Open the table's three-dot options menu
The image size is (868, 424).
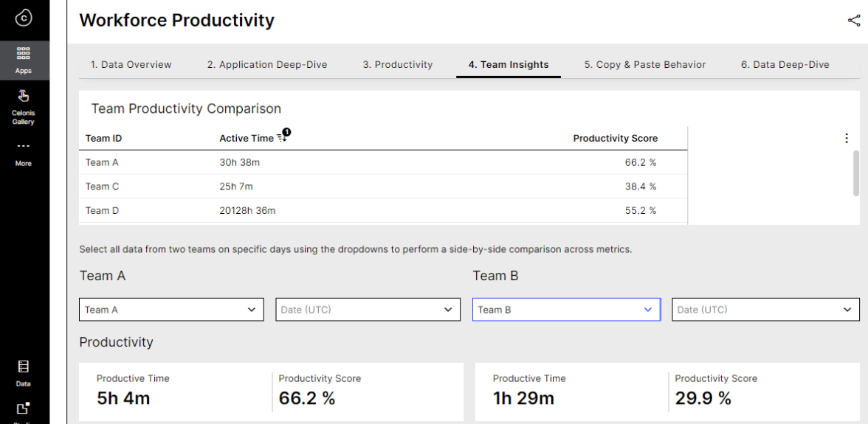[846, 138]
